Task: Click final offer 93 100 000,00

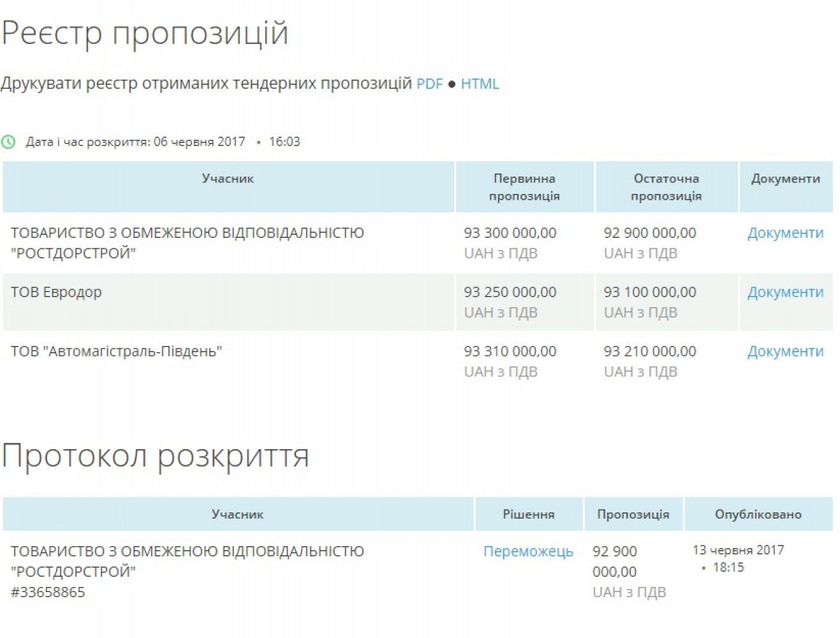Action: point(650,292)
